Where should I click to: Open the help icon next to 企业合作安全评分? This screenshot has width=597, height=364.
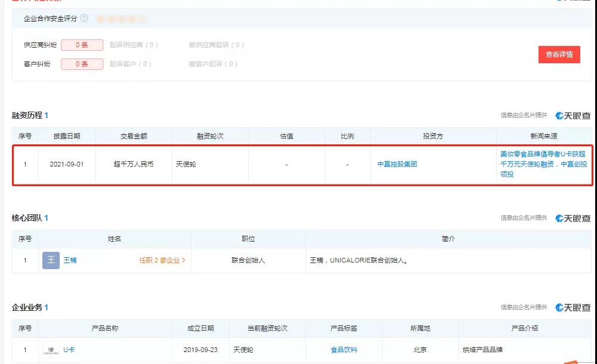click(x=85, y=18)
